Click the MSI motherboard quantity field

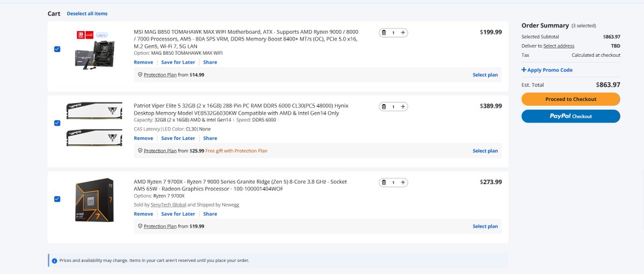pyautogui.click(x=393, y=33)
